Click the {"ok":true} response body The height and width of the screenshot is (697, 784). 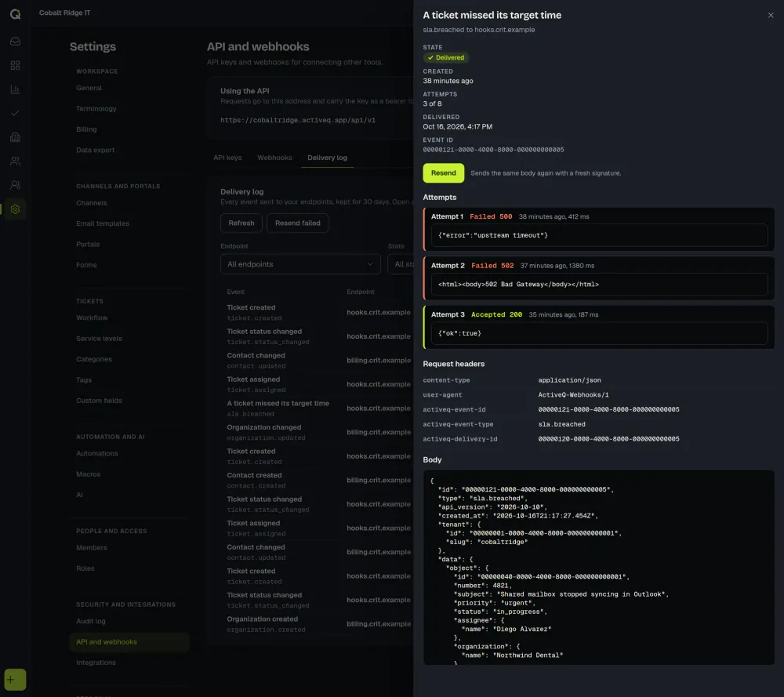[599, 333]
